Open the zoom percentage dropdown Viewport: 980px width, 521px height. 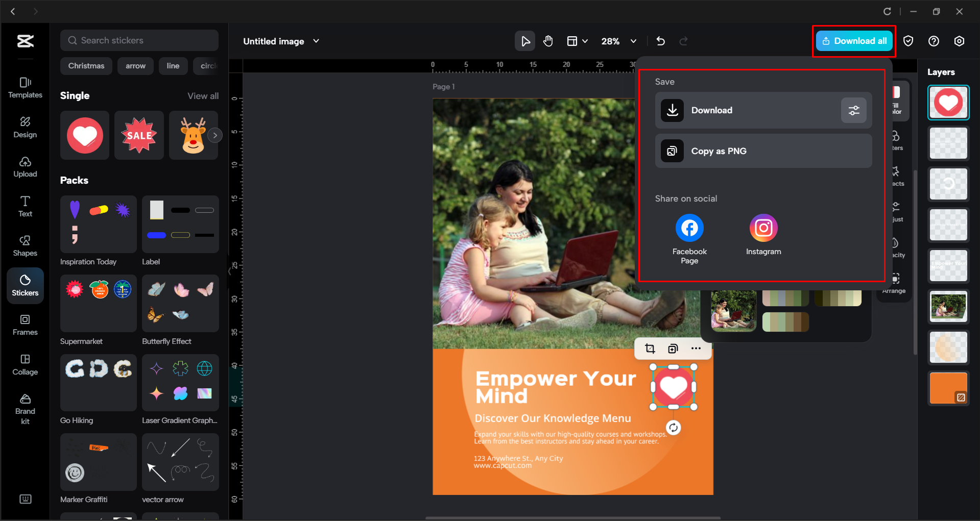pos(633,41)
